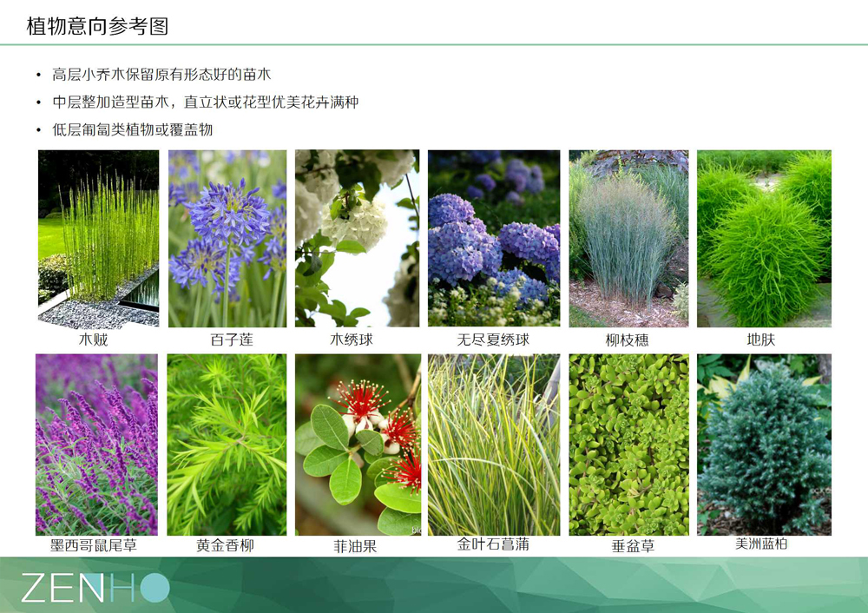Click the 木贼 plant photo
Image resolution: width=868 pixels, height=613 pixels.
(x=99, y=239)
